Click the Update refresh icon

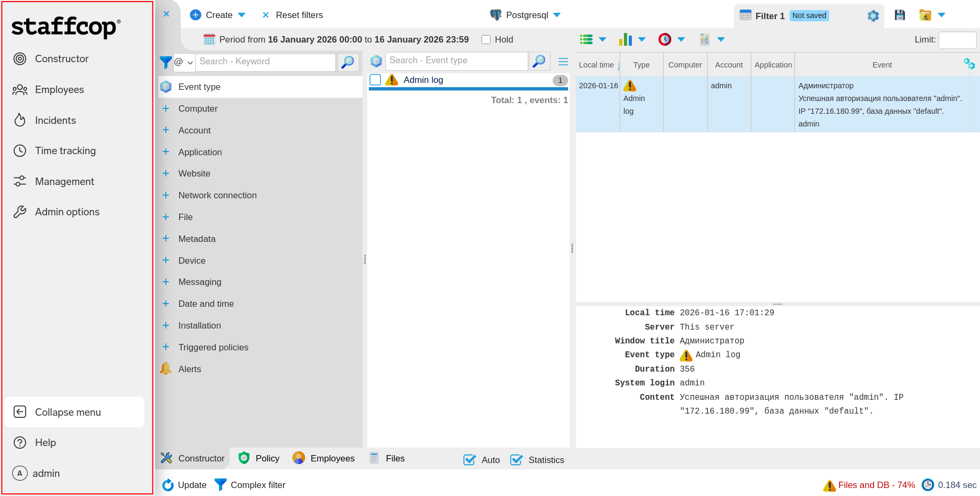[168, 485]
